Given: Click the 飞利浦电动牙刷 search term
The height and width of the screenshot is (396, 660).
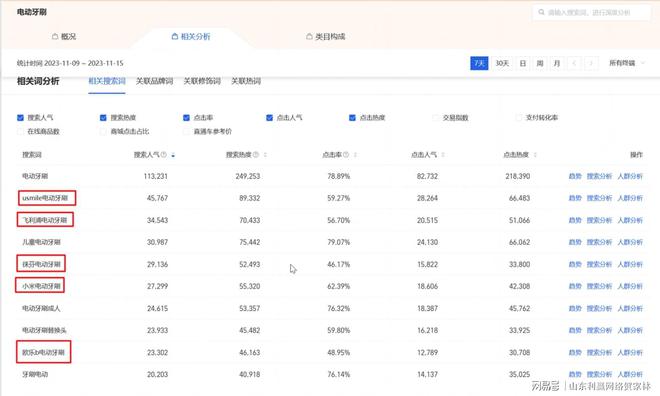Looking at the screenshot, I should point(45,220).
